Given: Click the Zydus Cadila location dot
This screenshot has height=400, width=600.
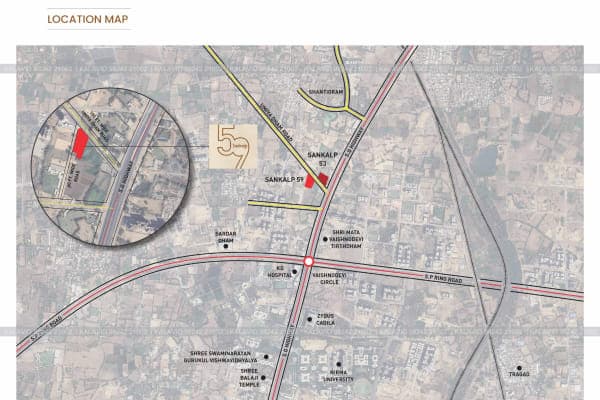Looking at the screenshot, I should pos(310,317).
